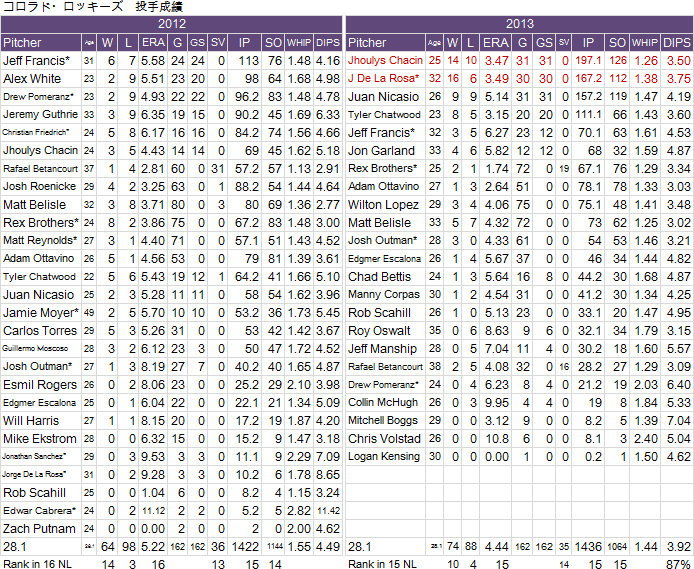Click Drew Pomeranz* in 2012 table
Screen dimensions: 694x569
pyautogui.click(x=38, y=96)
